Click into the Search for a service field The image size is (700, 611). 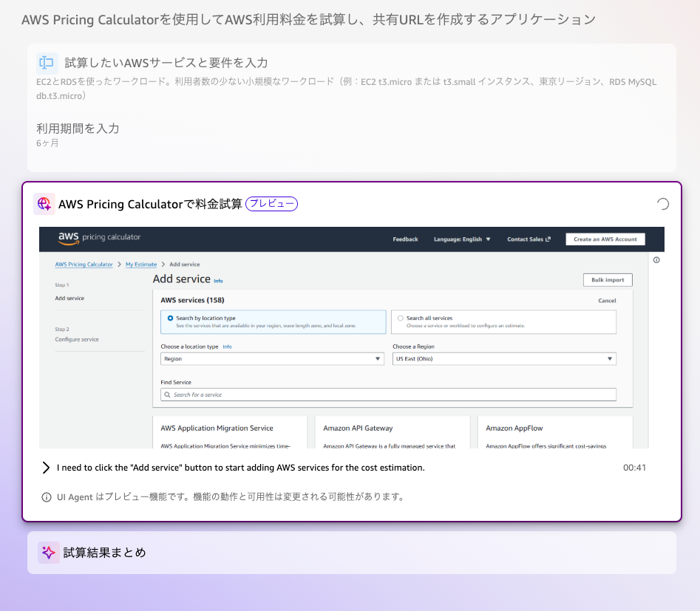(x=392, y=395)
